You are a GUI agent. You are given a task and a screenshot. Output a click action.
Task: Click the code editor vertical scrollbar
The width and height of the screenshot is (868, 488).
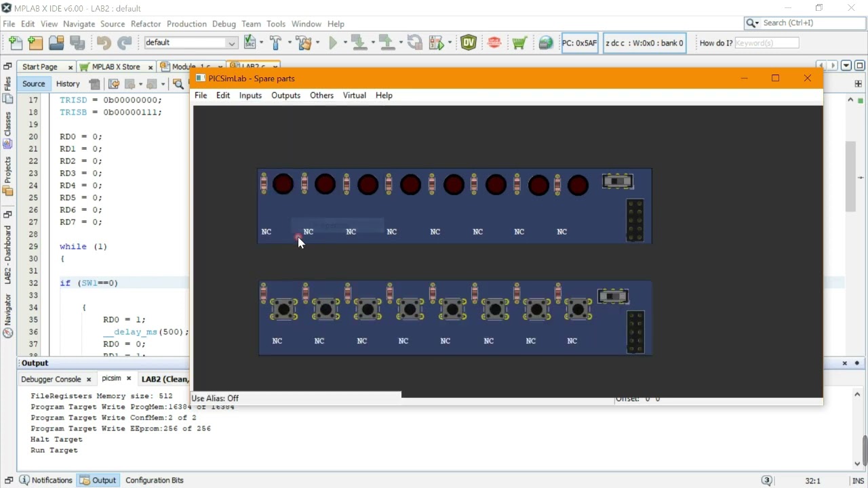coord(850,176)
